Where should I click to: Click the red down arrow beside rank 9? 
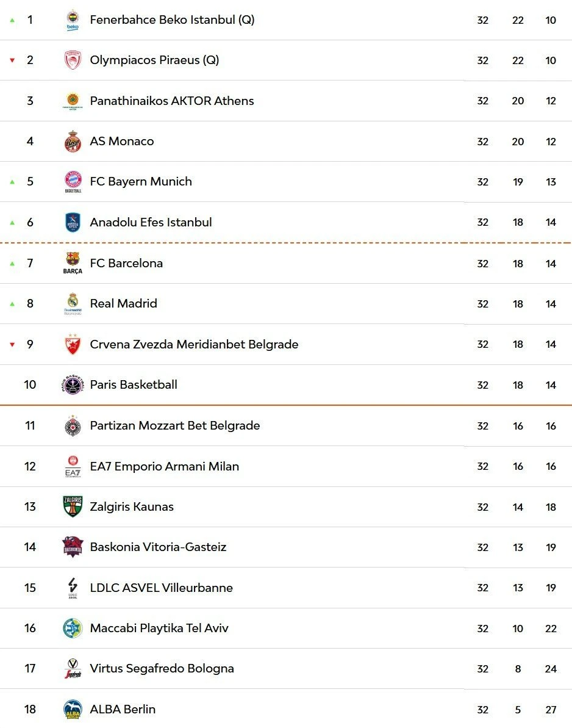click(12, 345)
